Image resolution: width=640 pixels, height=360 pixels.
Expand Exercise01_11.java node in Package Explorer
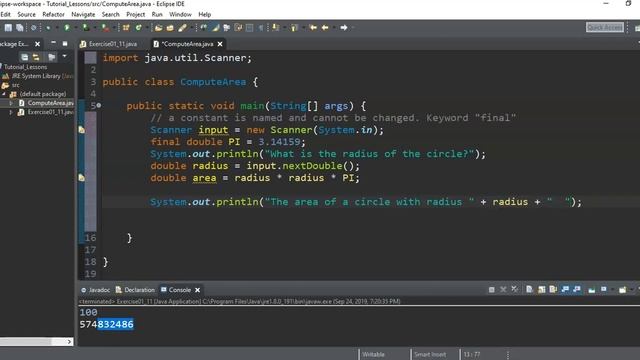(11, 112)
